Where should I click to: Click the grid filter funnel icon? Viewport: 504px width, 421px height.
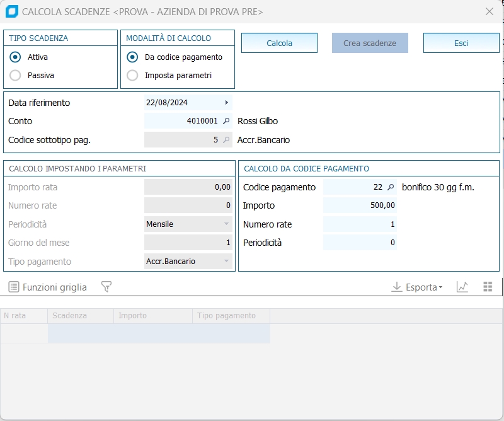coord(106,287)
